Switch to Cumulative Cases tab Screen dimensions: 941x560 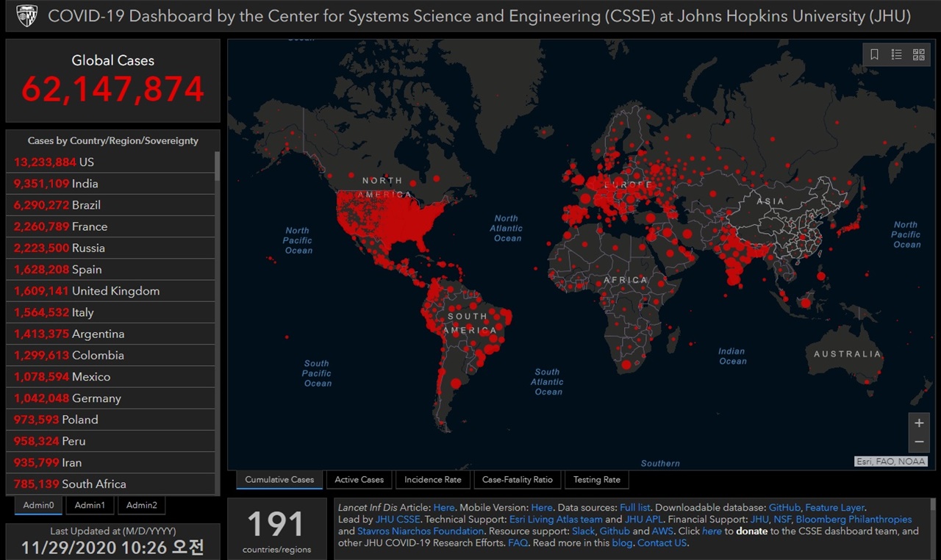pos(279,480)
